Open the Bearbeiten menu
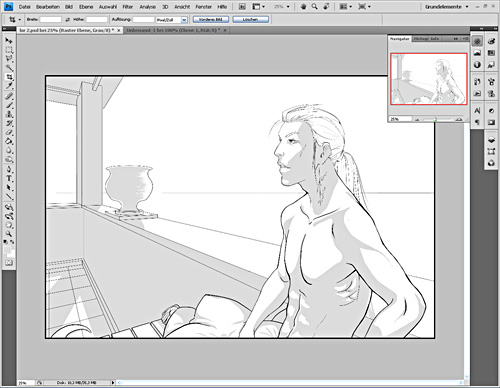The width and height of the screenshot is (500, 388). pyautogui.click(x=48, y=7)
